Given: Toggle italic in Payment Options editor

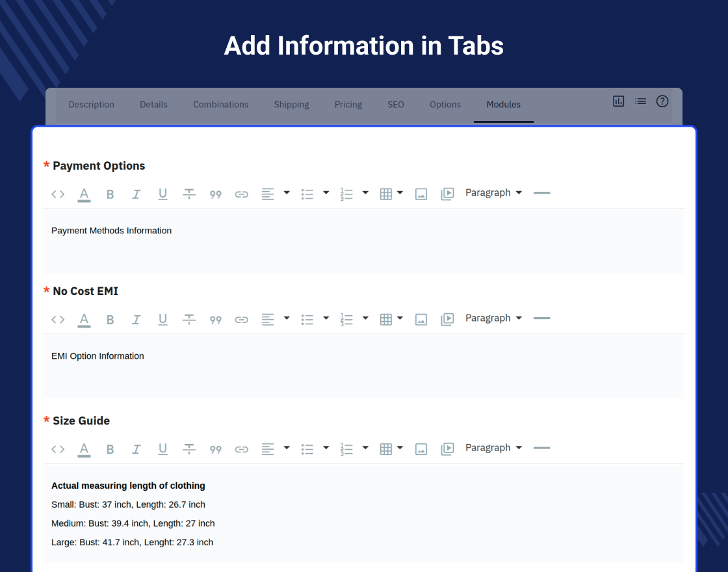Looking at the screenshot, I should [136, 194].
